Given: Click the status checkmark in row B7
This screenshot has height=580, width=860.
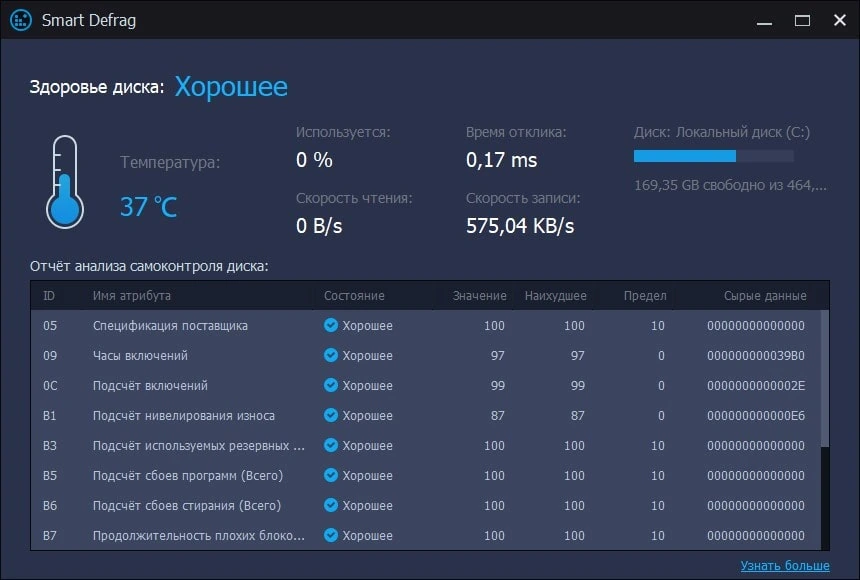Looking at the screenshot, I should 331,534.
